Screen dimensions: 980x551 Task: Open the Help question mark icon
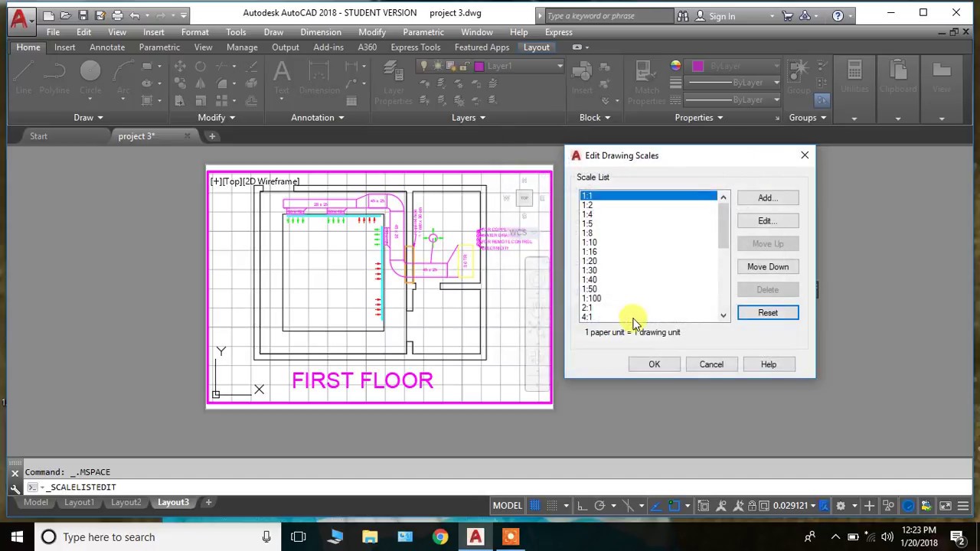tap(838, 15)
